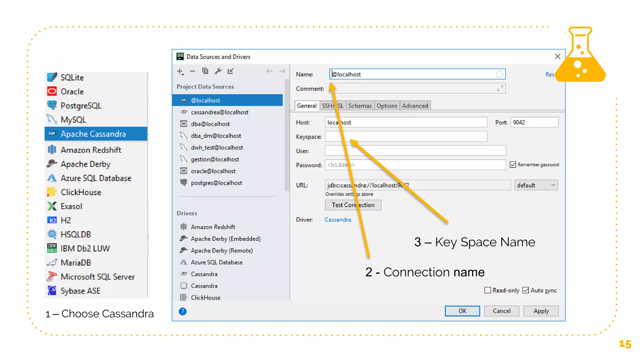644x362 pixels.
Task: Click the data sources list scrollbar
Action: [287, 135]
